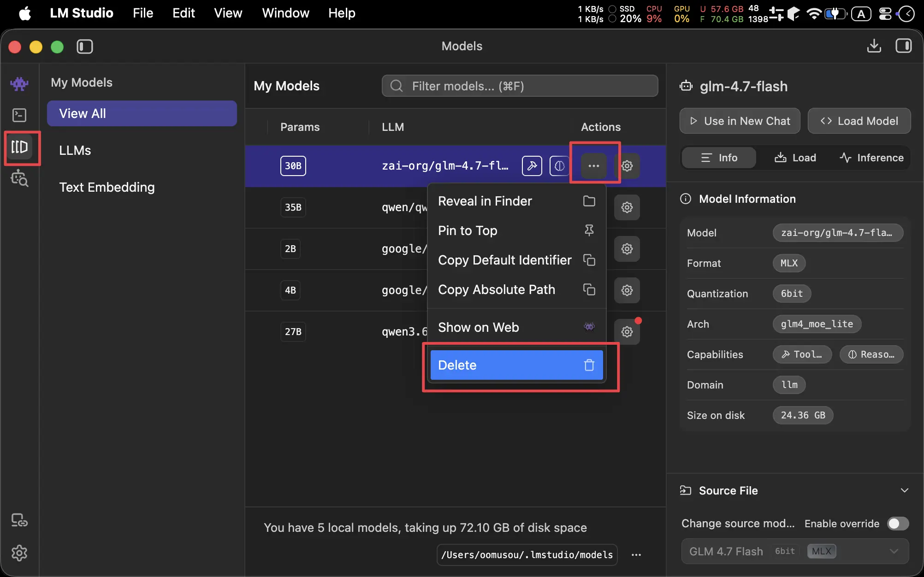Toggle the left sidebar panel icon

coord(85,47)
